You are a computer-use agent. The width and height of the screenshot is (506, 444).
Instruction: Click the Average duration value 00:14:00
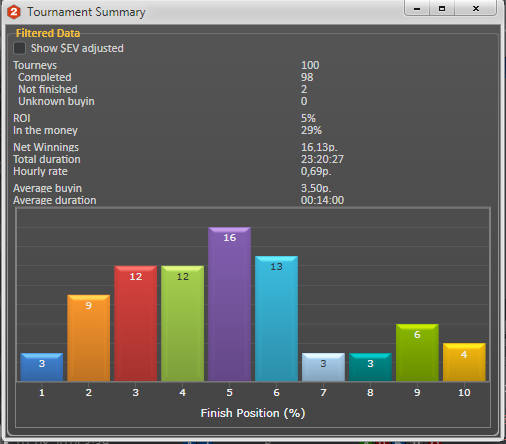click(322, 200)
